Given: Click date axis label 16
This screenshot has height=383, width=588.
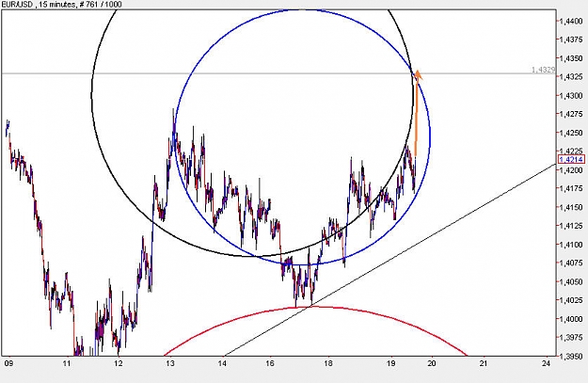Looking at the screenshot, I should click(270, 363).
